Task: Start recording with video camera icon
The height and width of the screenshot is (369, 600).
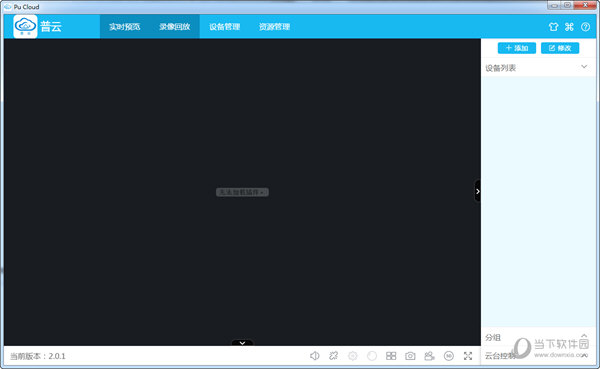Action: (429, 356)
